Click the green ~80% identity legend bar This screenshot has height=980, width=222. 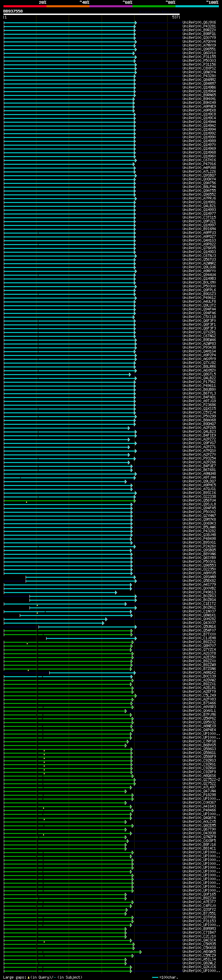click(x=154, y=7)
